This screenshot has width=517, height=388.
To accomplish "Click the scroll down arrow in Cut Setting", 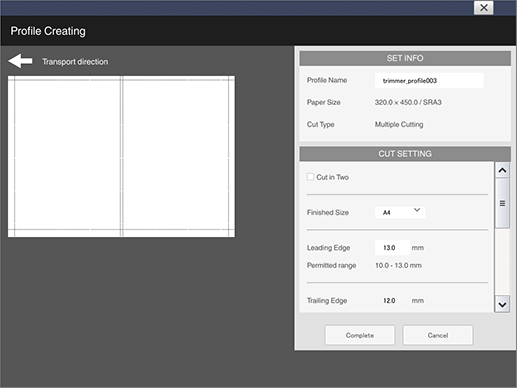I will point(502,304).
